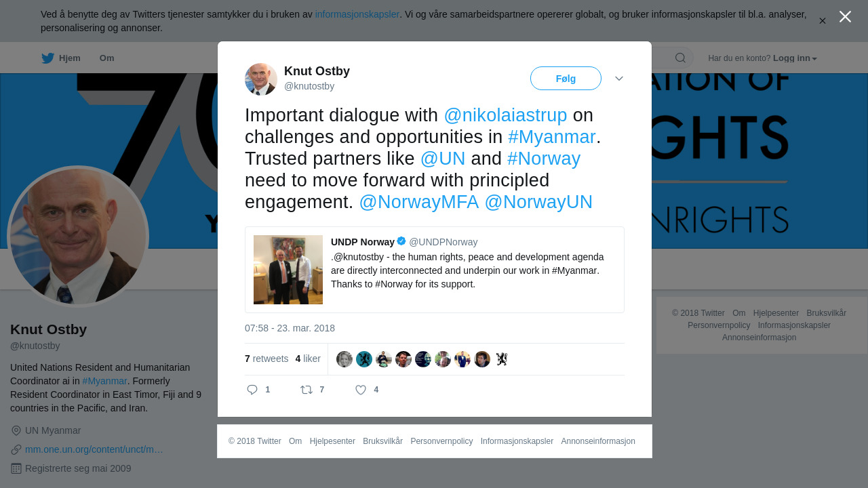This screenshot has width=868, height=488.
Task: Open the @nikolaiastrup mention link
Action: click(505, 115)
